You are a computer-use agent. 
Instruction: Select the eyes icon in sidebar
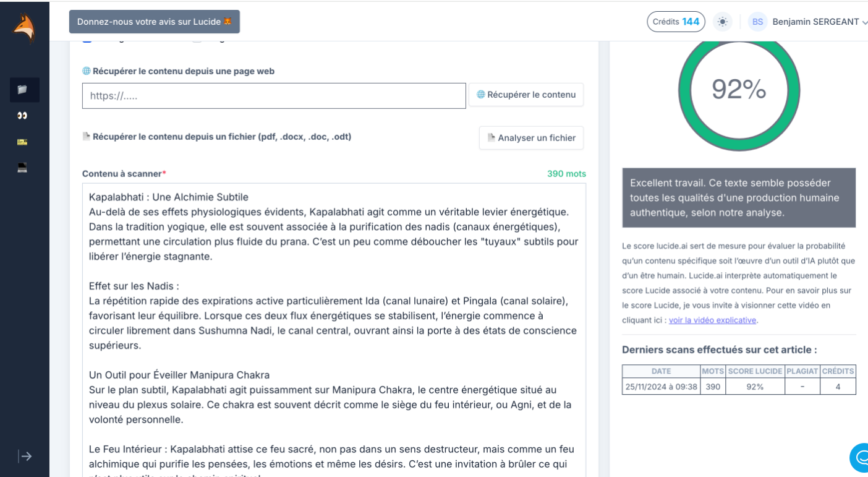[23, 116]
